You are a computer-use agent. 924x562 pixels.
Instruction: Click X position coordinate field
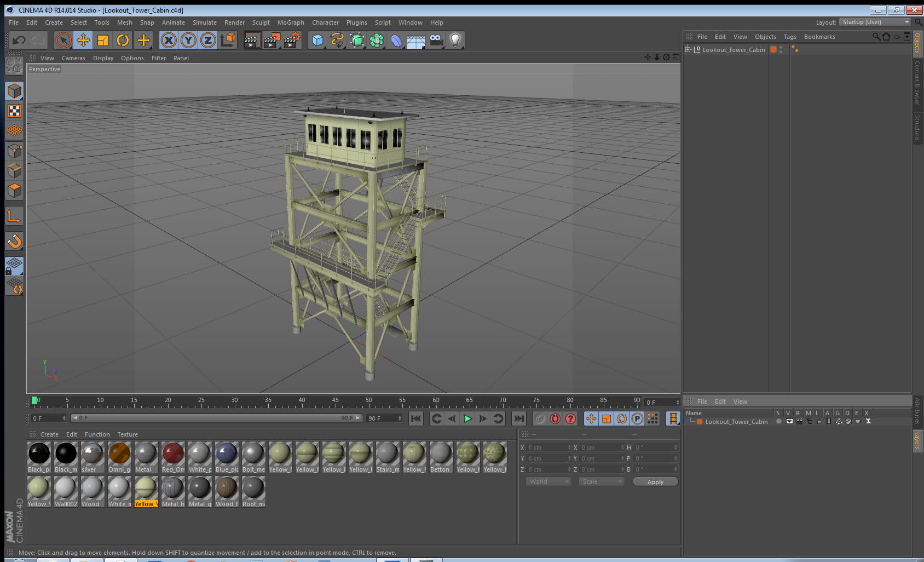click(x=549, y=448)
